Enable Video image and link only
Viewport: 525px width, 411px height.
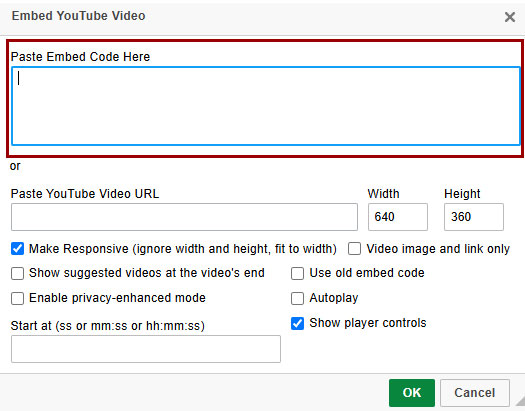point(354,249)
